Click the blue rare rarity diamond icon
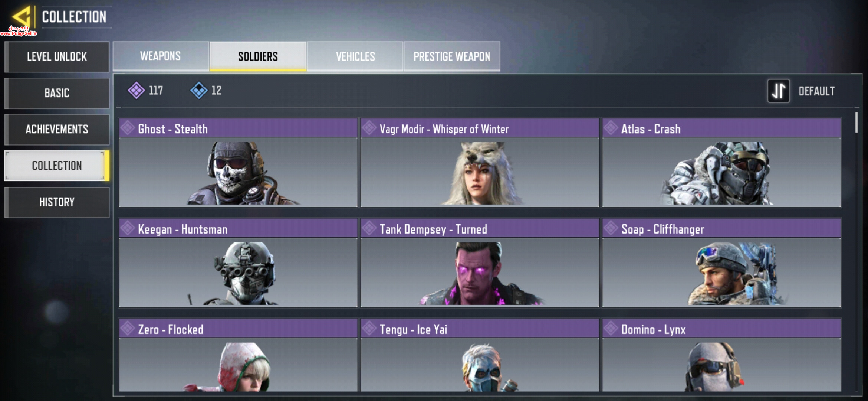 coord(199,90)
